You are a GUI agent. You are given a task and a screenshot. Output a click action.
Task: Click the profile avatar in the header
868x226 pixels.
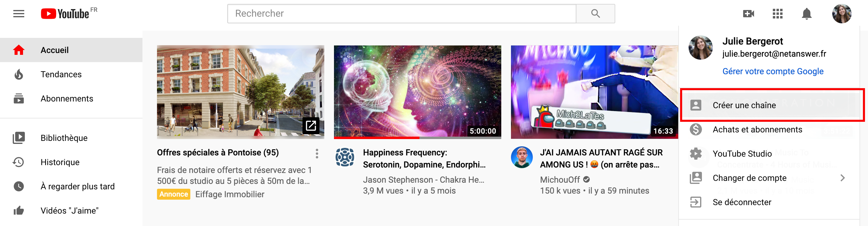pos(841,14)
